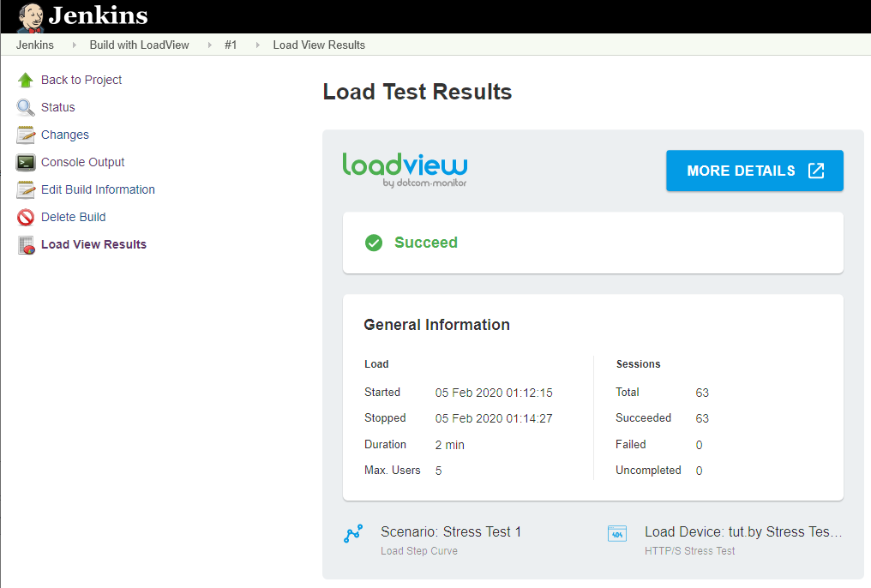This screenshot has width=871, height=588.
Task: Click the Uncompleted sessions value 0
Action: point(699,471)
